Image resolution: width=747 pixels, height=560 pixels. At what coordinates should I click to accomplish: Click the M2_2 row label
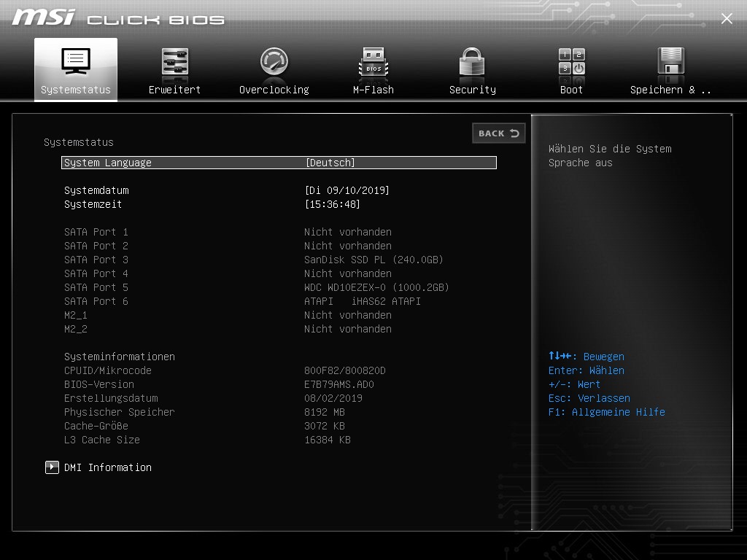[76, 329]
